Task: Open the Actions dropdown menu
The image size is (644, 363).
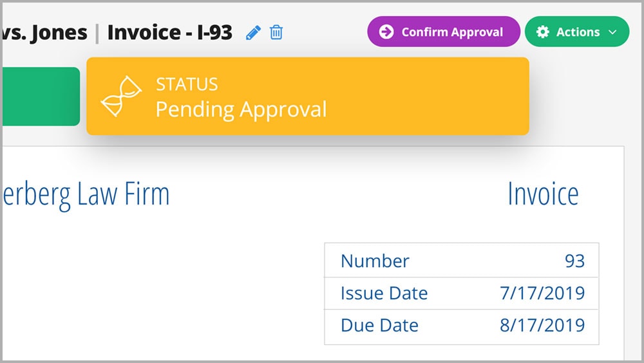Action: coord(577,32)
